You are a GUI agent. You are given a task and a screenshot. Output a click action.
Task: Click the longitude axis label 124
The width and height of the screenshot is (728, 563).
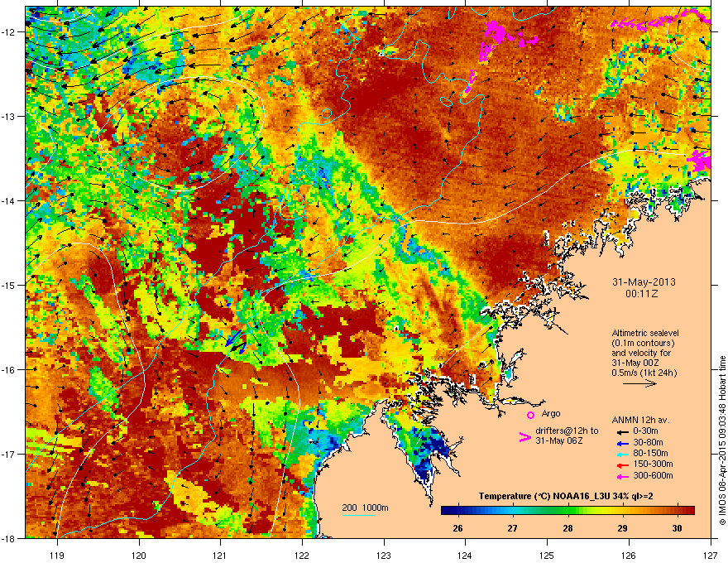465,555
